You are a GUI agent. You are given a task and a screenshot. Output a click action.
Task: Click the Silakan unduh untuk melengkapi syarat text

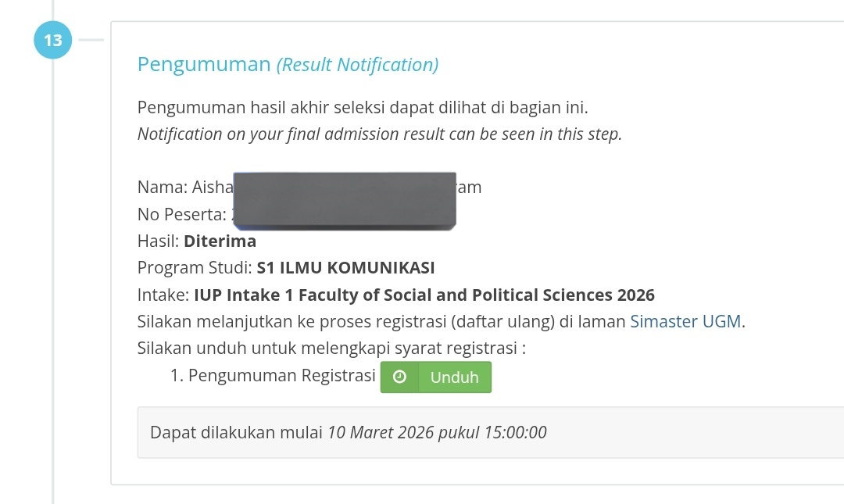coord(331,349)
